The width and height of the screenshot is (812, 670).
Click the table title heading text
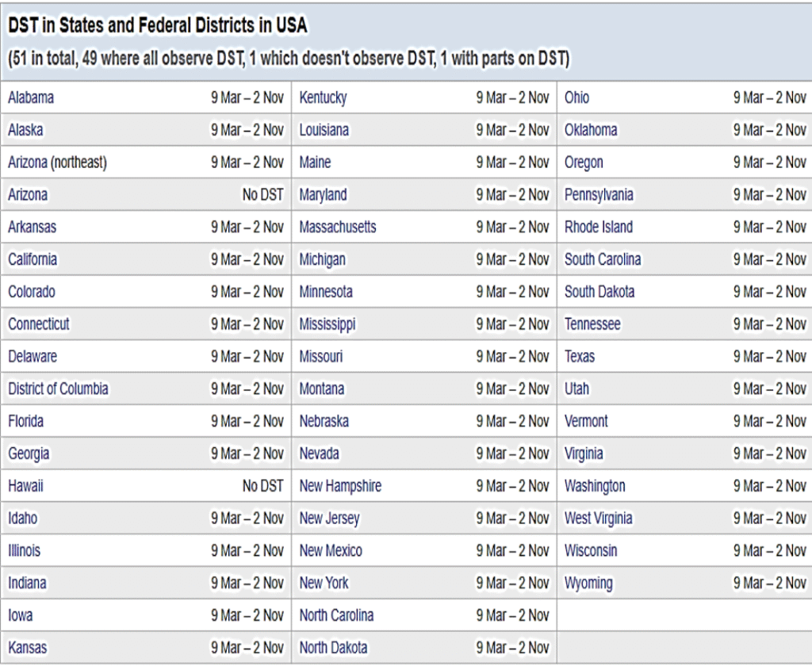(158, 26)
